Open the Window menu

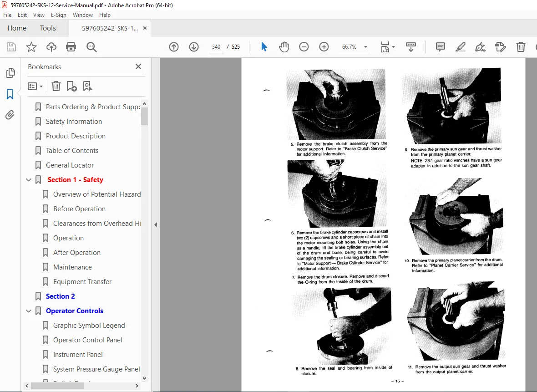coord(82,15)
